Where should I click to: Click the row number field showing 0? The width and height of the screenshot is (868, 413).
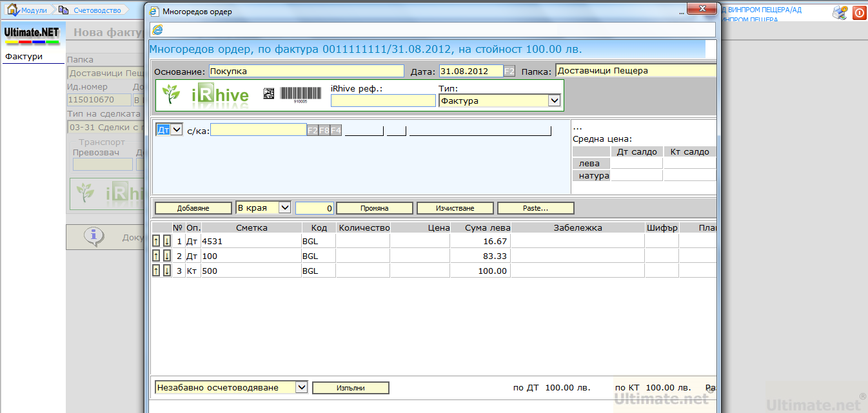(315, 208)
